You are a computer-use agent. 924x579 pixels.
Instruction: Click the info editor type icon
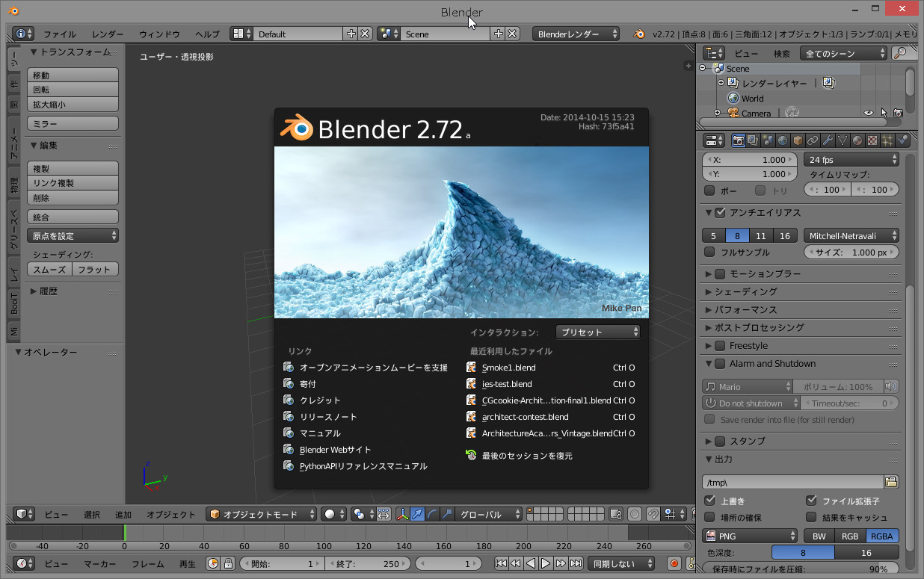[24, 34]
